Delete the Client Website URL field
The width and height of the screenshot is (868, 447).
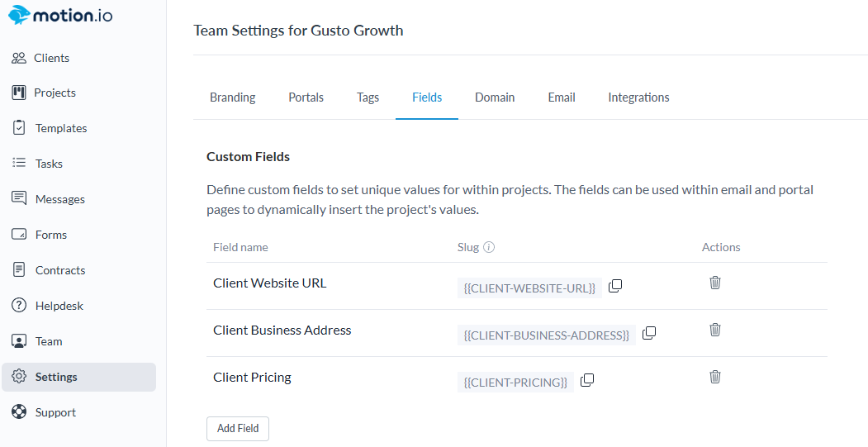(715, 283)
